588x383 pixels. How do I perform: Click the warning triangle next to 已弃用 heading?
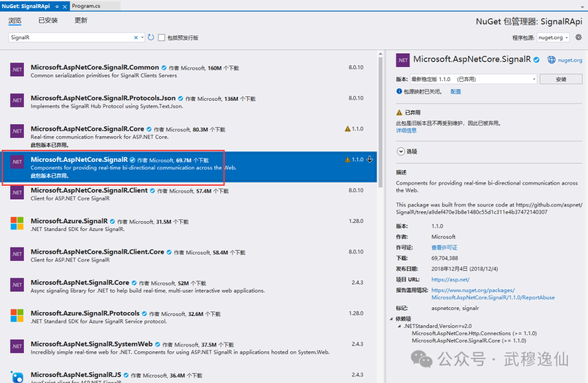400,113
